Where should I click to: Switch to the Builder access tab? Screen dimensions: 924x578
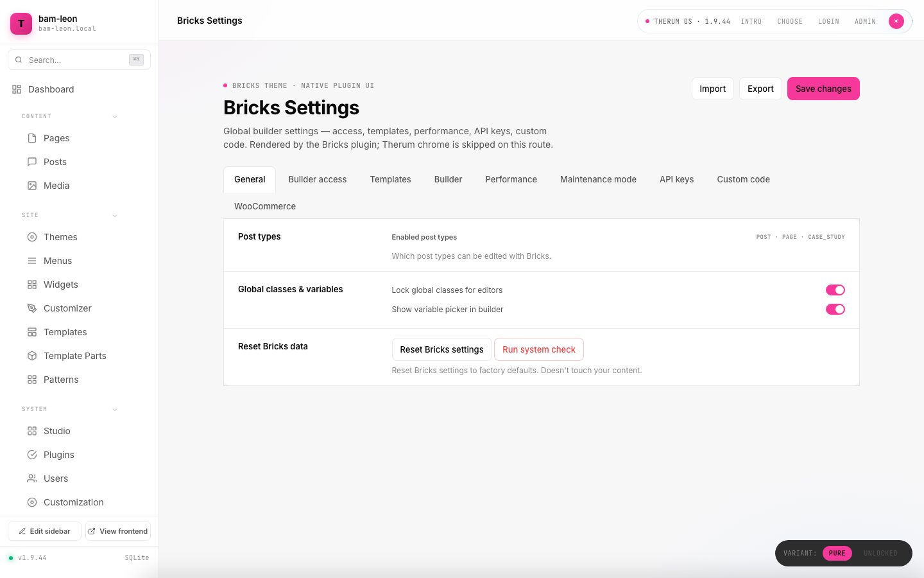(318, 179)
